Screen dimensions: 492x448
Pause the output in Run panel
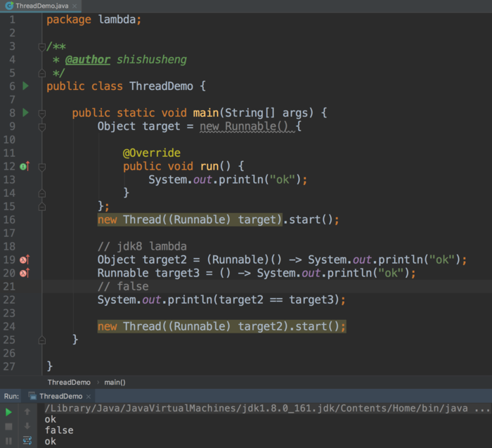(x=8, y=441)
